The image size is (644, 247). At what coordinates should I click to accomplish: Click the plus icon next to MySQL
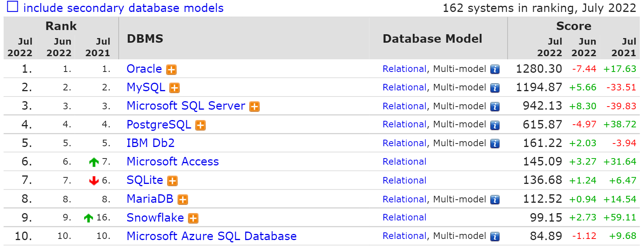click(x=175, y=88)
